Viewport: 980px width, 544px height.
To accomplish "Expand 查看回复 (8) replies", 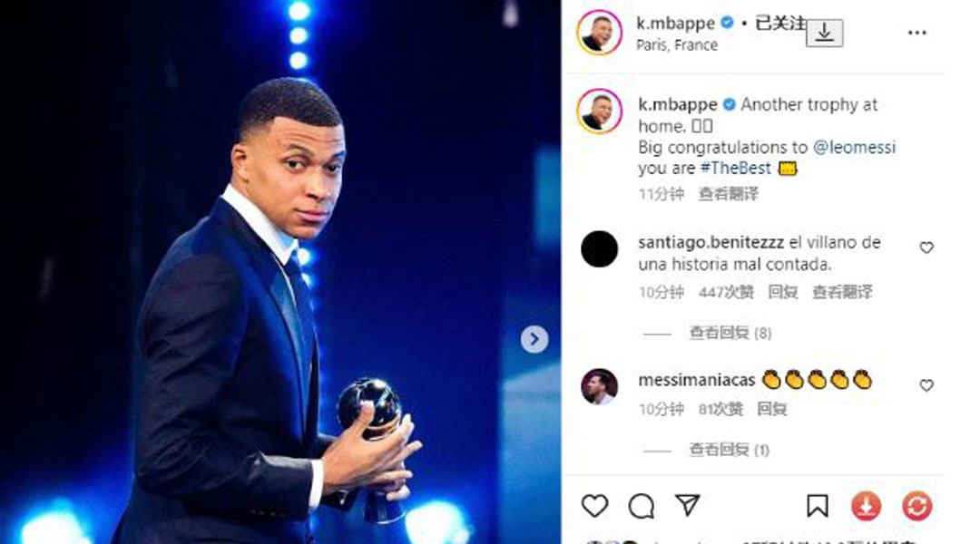I will click(x=730, y=333).
